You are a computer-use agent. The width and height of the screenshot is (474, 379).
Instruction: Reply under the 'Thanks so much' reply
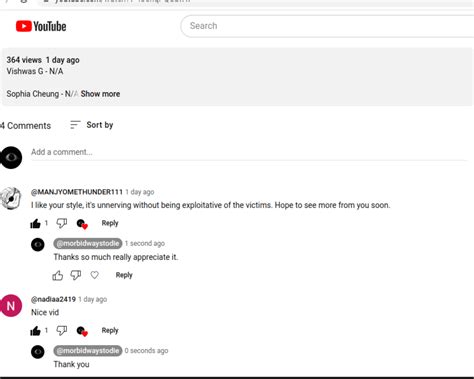click(x=124, y=275)
